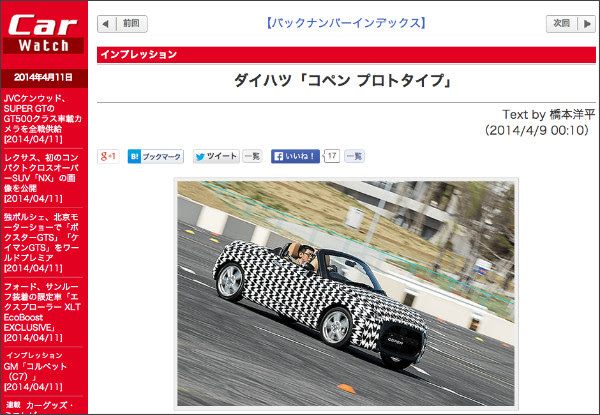Go to previous article with 前回 button
This screenshot has width=600, height=415.
122,24
